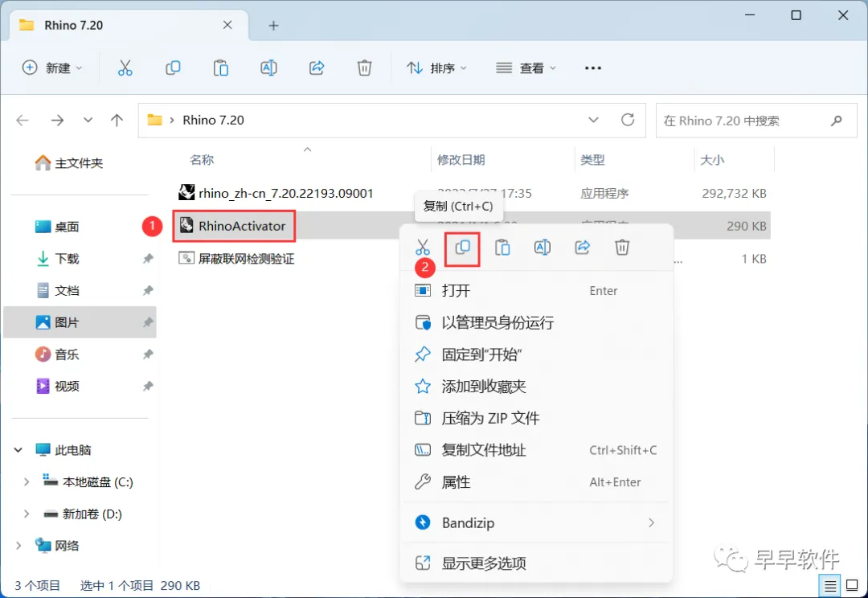This screenshot has width=868, height=598.
Task: Click the Delete trash icon in the context menu
Action: click(x=622, y=248)
